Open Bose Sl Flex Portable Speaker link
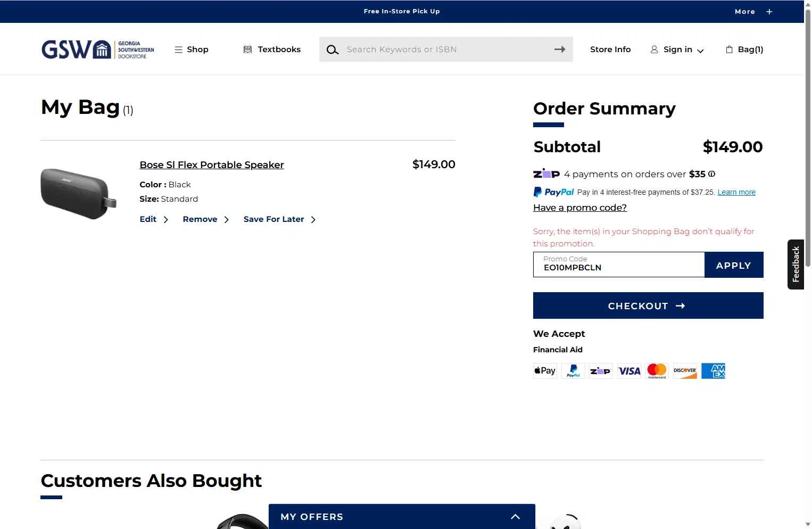The height and width of the screenshot is (529, 812). [212, 165]
